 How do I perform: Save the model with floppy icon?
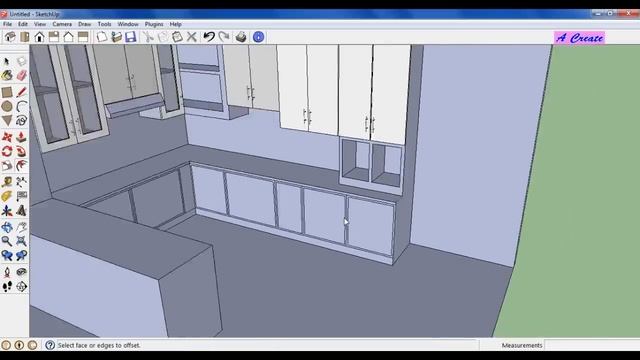[131, 37]
